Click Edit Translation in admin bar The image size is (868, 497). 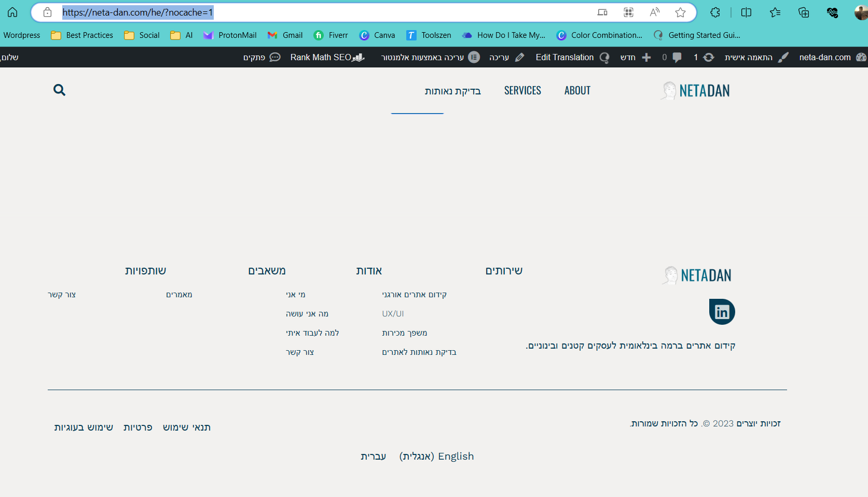tap(572, 57)
